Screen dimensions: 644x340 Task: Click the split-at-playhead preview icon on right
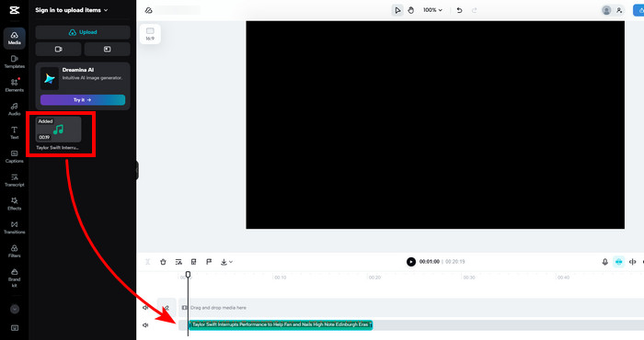tap(633, 262)
